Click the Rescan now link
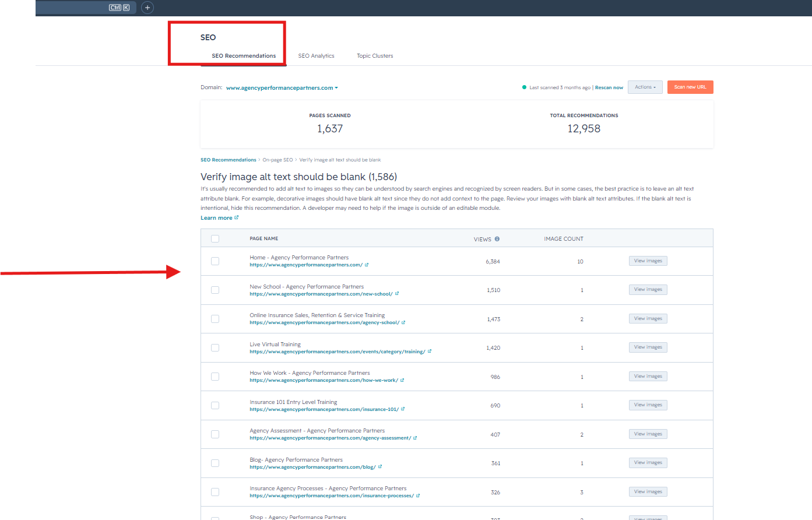The width and height of the screenshot is (812, 520). coord(609,87)
